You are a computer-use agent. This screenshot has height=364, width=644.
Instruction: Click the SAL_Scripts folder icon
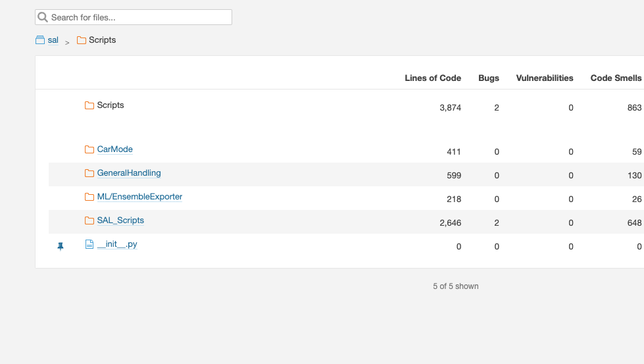point(89,221)
